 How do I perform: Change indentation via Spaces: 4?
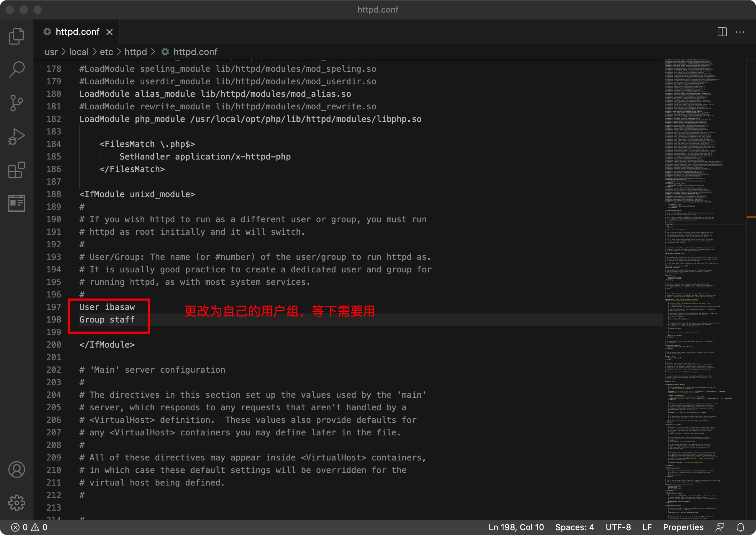click(x=574, y=527)
